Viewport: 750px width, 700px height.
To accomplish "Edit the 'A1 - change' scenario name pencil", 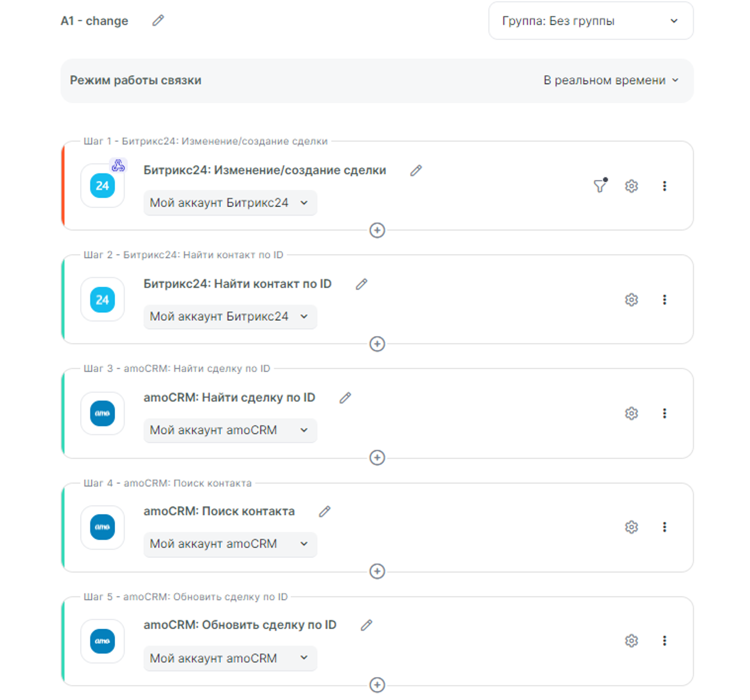I will tap(158, 21).
